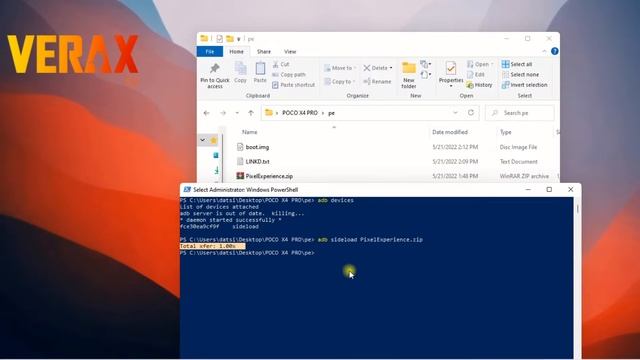This screenshot has width=640, height=360.
Task: Open the Easy access dropdown icon
Action: pos(425,75)
